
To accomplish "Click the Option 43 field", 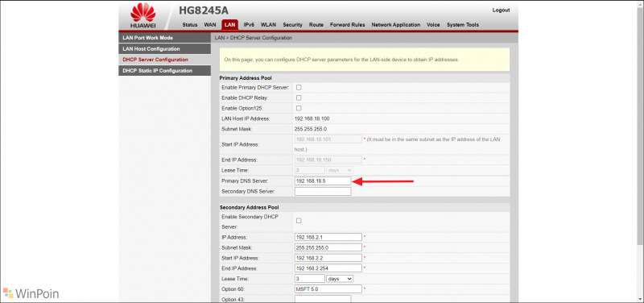I will click(323, 299).
